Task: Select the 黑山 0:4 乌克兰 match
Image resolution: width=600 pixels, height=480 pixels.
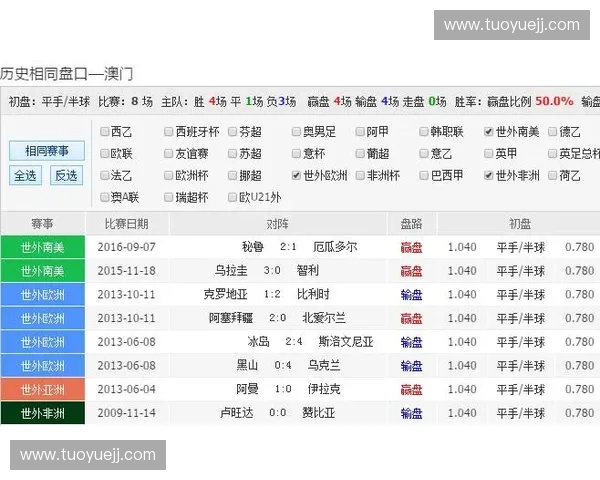Action: [288, 366]
